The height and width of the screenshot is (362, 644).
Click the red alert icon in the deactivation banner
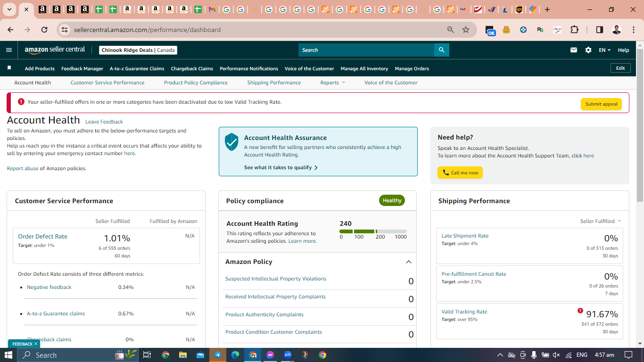[21, 102]
